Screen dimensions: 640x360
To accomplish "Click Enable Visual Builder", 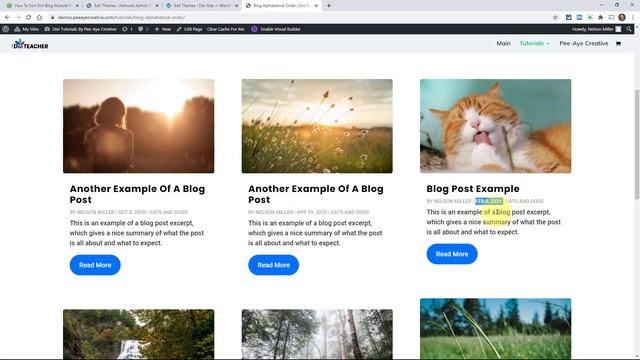I will click(x=276, y=29).
